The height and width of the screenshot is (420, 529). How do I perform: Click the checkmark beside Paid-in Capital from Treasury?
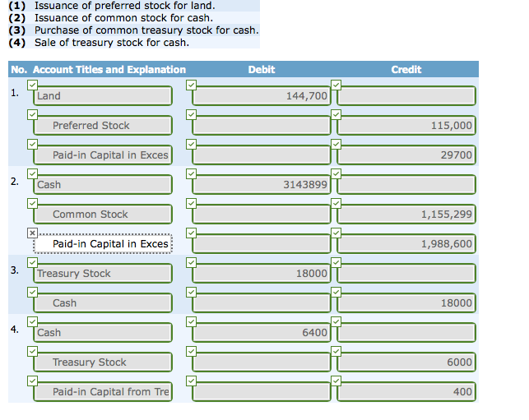coord(32,381)
